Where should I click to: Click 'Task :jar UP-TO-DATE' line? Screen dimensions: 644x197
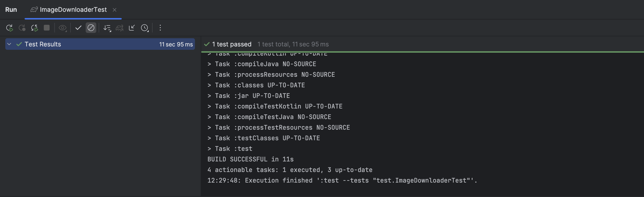249,96
